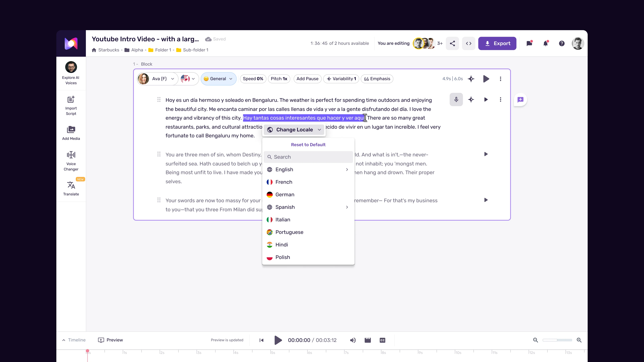Click the share icon
This screenshot has width=644, height=362.
point(452,43)
